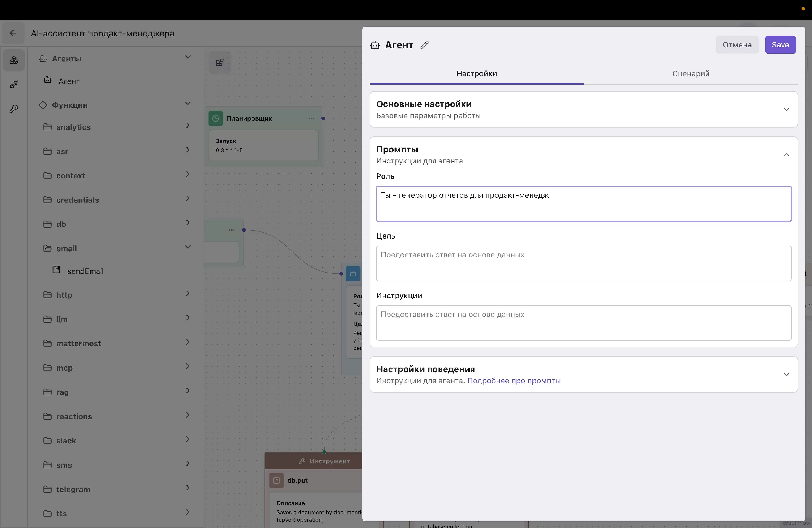Click the slack folder icon

click(48, 440)
